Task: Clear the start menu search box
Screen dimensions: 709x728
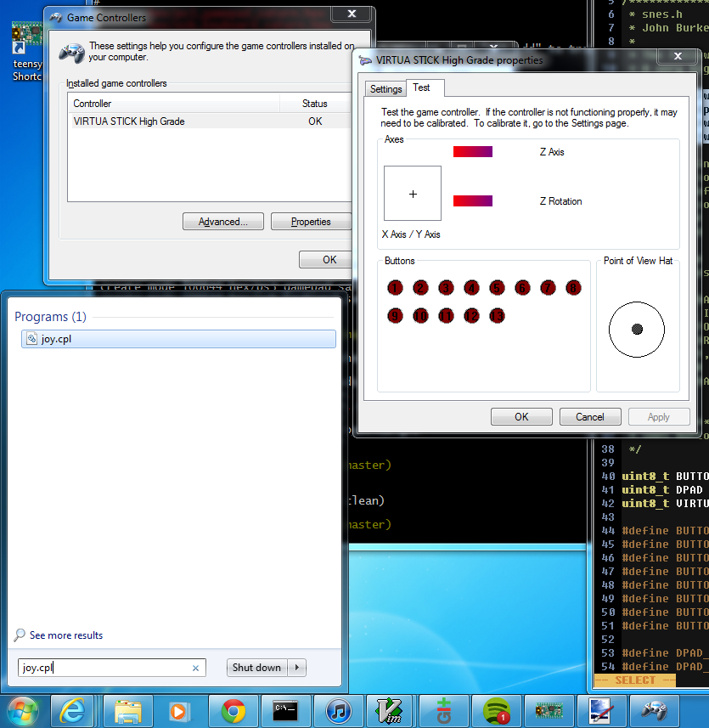Action: pyautogui.click(x=196, y=668)
